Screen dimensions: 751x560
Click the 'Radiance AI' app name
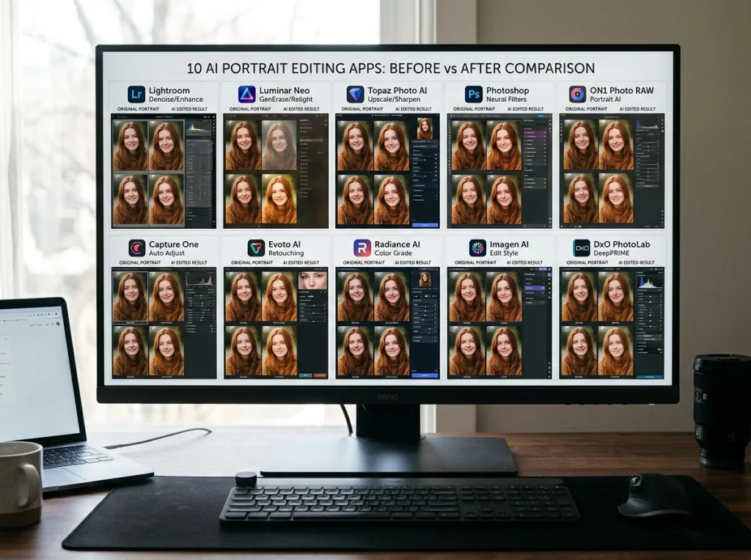[397, 244]
